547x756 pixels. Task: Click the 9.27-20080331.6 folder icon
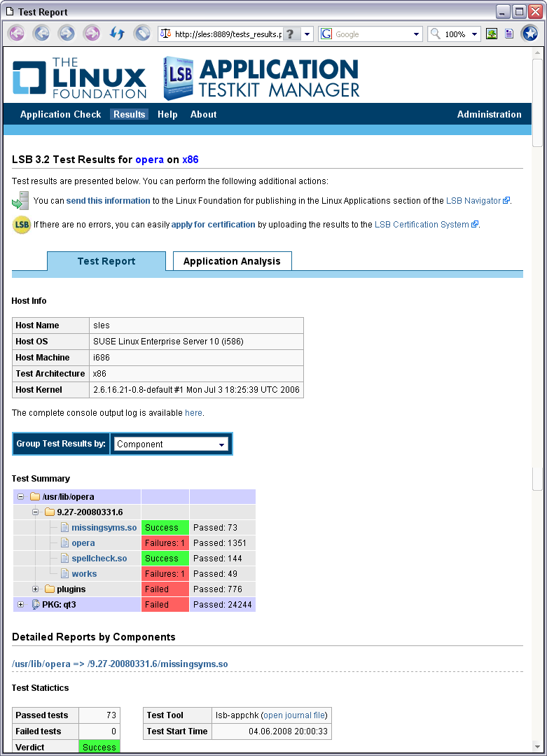coord(49,512)
